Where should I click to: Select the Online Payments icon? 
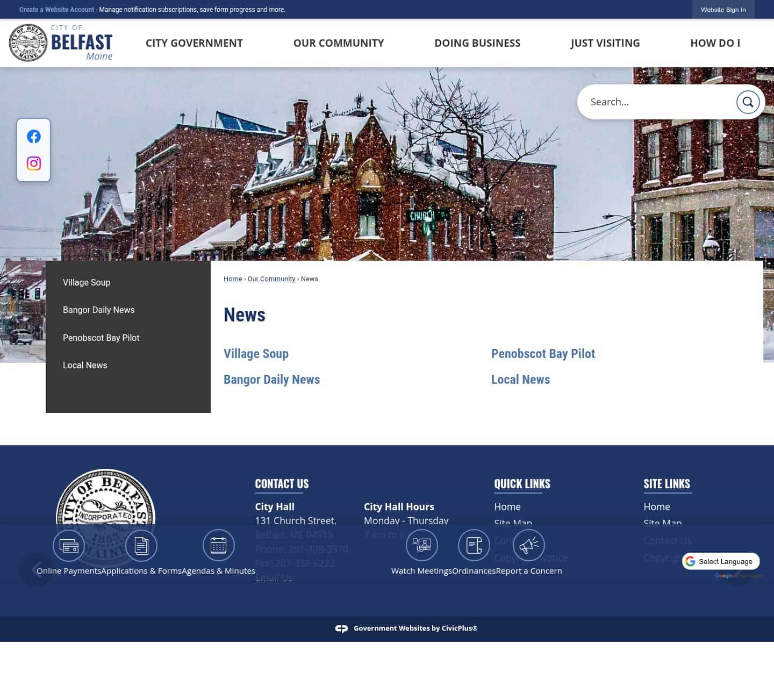point(69,545)
